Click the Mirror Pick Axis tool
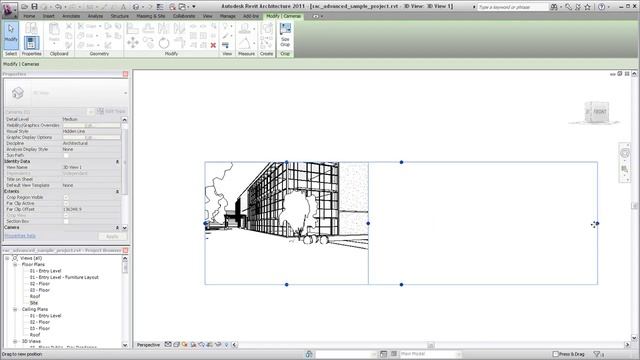The width and height of the screenshot is (640, 360). [164, 28]
